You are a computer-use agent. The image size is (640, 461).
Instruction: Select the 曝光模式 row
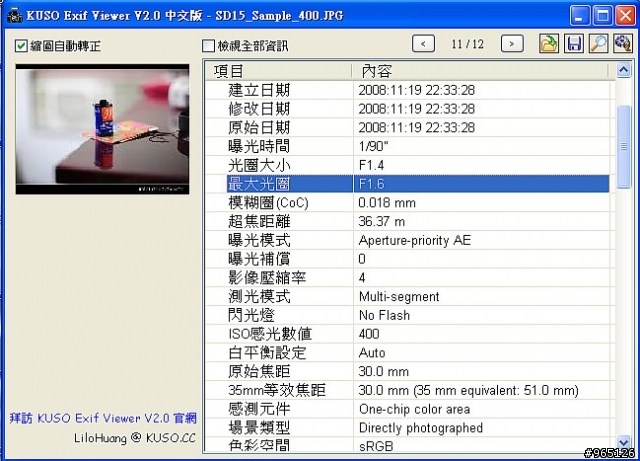(408, 241)
